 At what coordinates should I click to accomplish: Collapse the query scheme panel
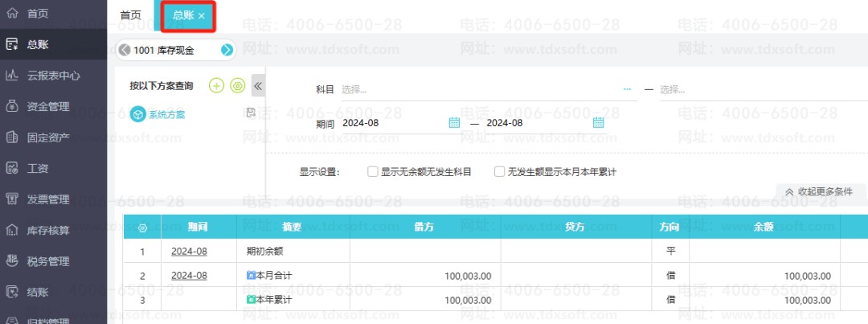click(x=258, y=86)
